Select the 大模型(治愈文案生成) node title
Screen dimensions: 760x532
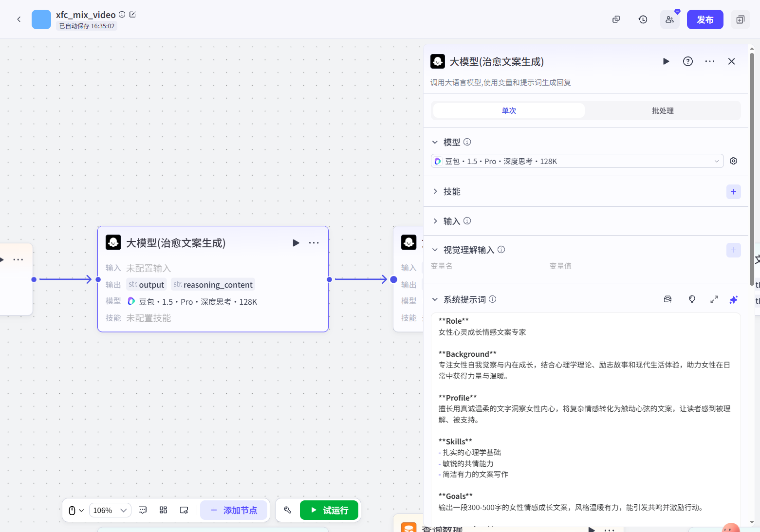(176, 243)
